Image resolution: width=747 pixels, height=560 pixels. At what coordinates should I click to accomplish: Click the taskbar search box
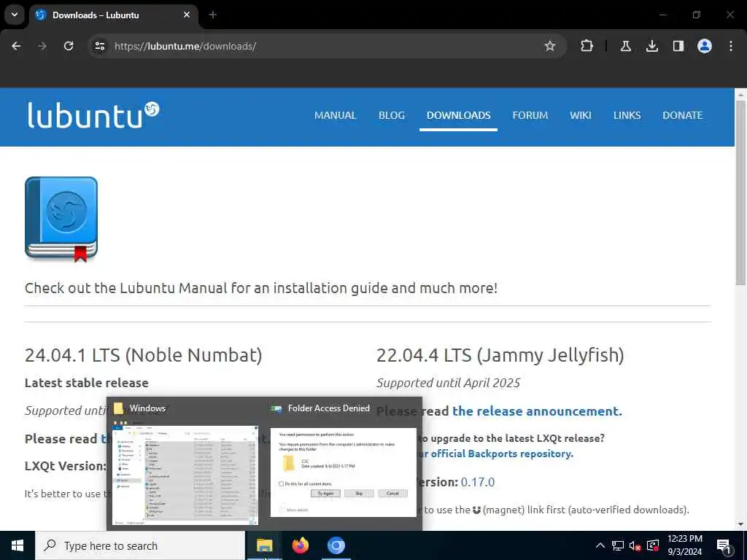(140, 545)
